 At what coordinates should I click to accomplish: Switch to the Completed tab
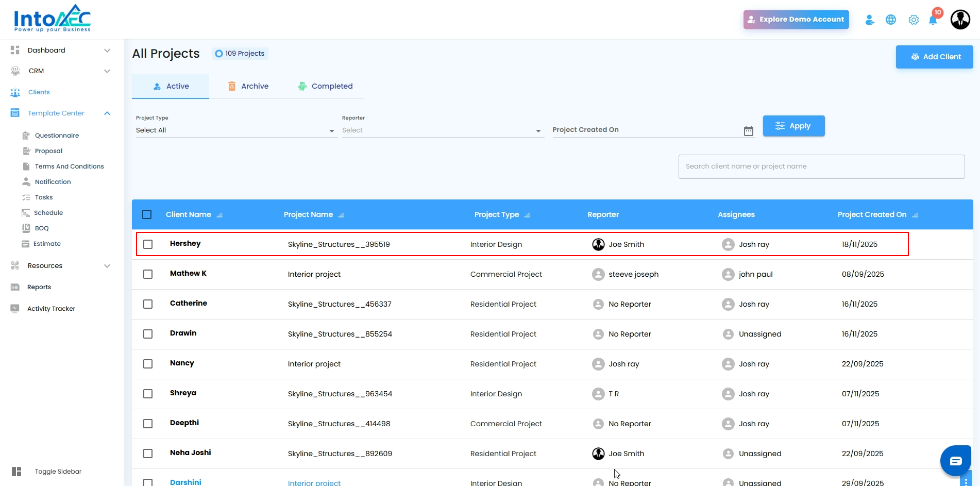click(x=326, y=86)
